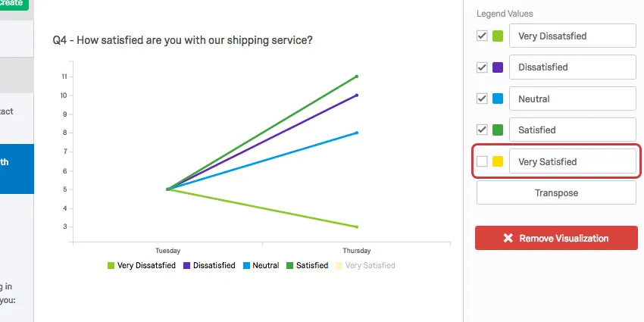Uncheck the Very Dissatsfied legend checkbox

coord(482,36)
